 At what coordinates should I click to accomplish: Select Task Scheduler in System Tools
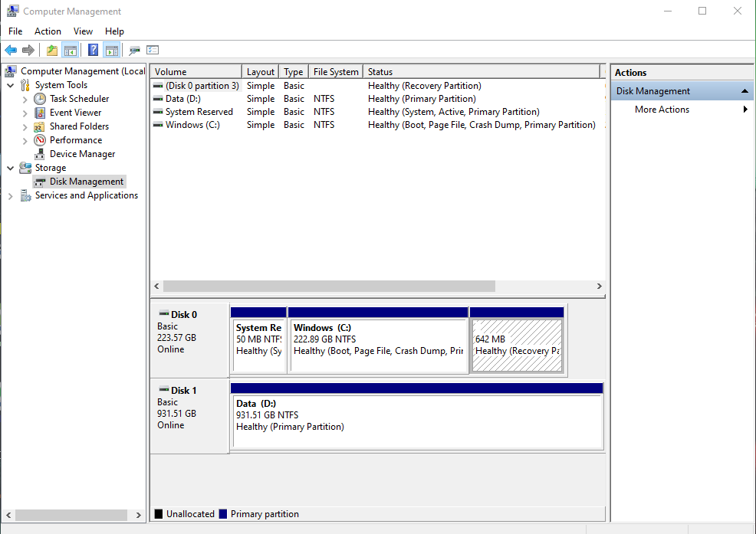(x=79, y=99)
